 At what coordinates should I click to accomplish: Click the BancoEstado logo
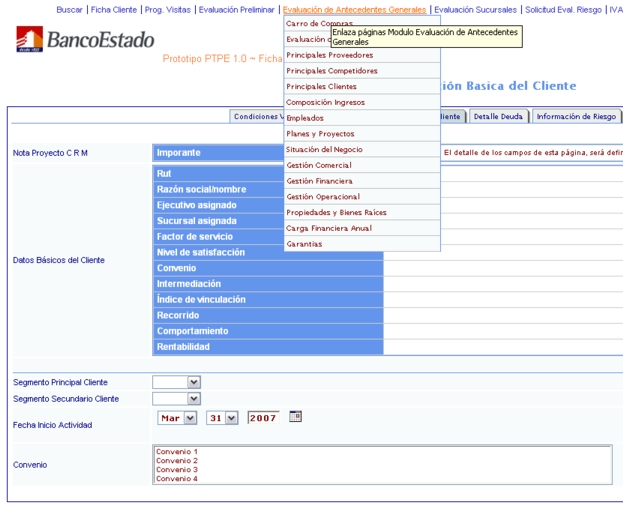(x=86, y=40)
